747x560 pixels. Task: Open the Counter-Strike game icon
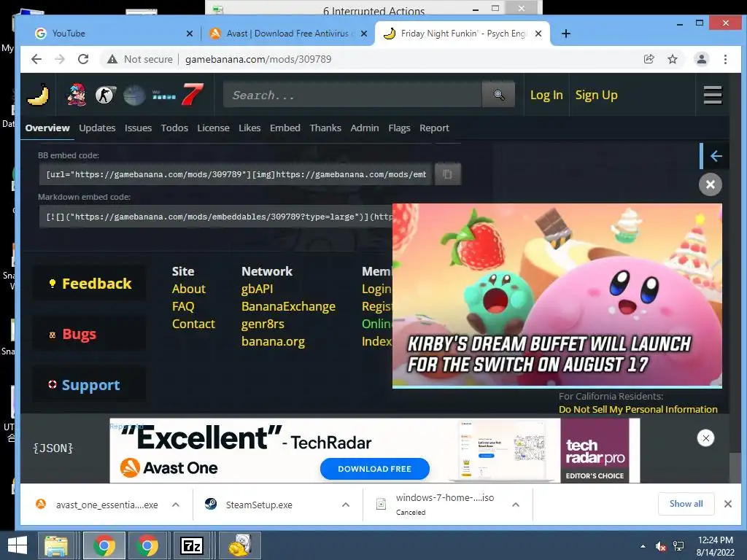pyautogui.click(x=105, y=96)
